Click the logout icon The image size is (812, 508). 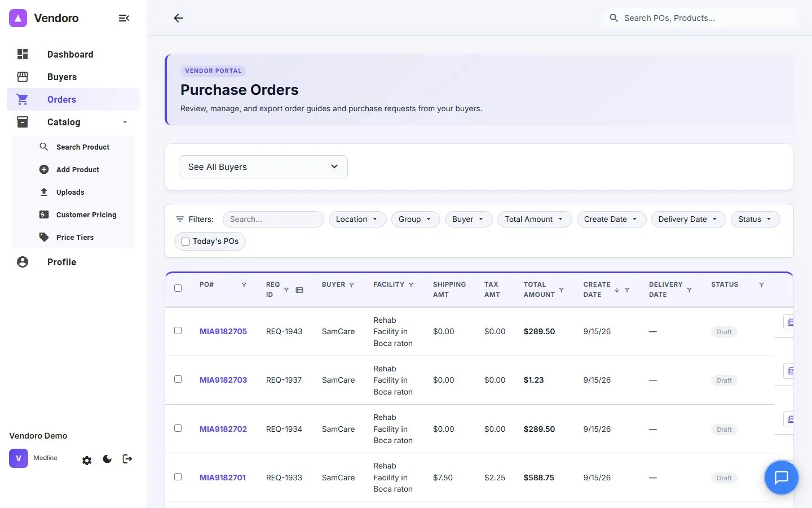click(127, 459)
